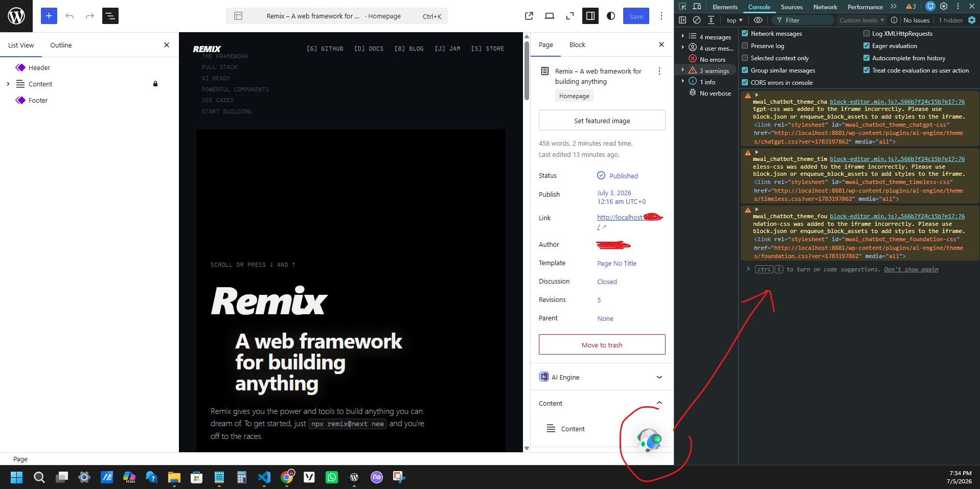Open the Styles half-circle panel

tap(611, 16)
